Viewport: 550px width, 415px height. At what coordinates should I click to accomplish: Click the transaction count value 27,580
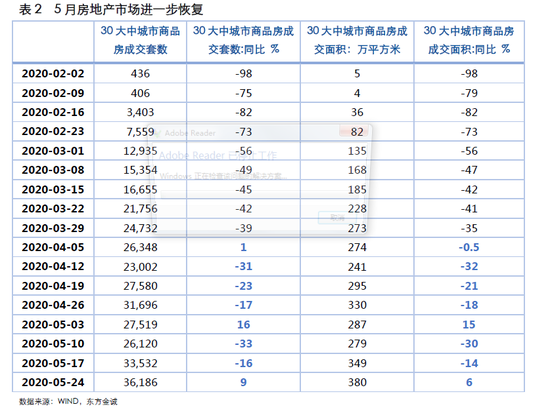tap(140, 286)
